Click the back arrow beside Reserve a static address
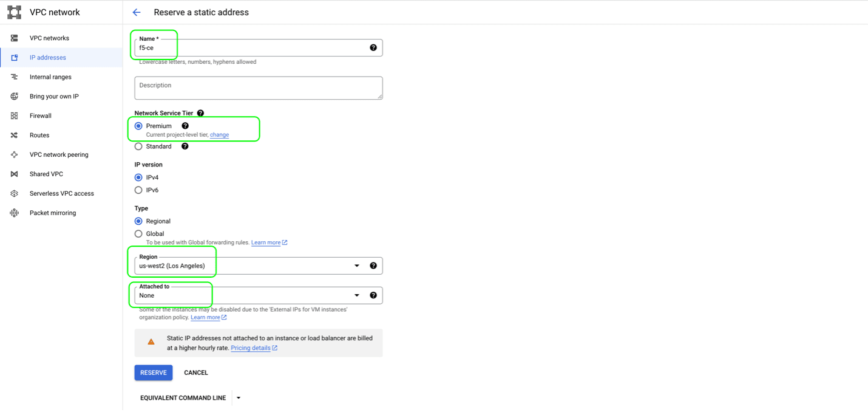The image size is (868, 412). 137,12
